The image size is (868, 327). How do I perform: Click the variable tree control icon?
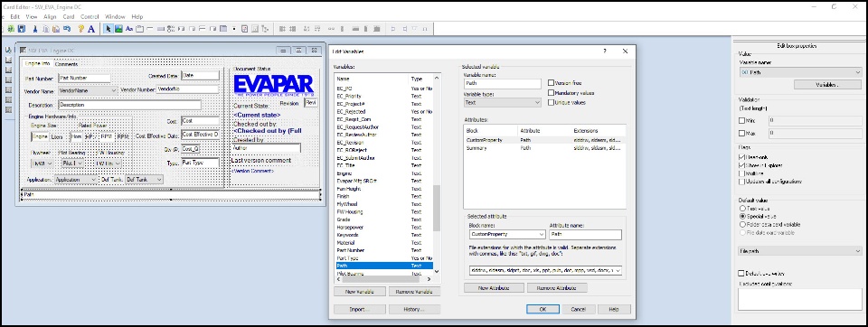[265, 28]
